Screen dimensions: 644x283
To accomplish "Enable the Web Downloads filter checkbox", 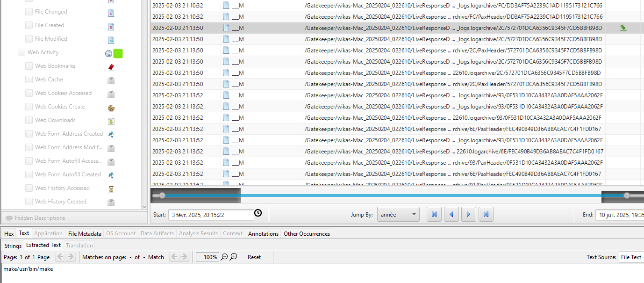I will [x=29, y=121].
